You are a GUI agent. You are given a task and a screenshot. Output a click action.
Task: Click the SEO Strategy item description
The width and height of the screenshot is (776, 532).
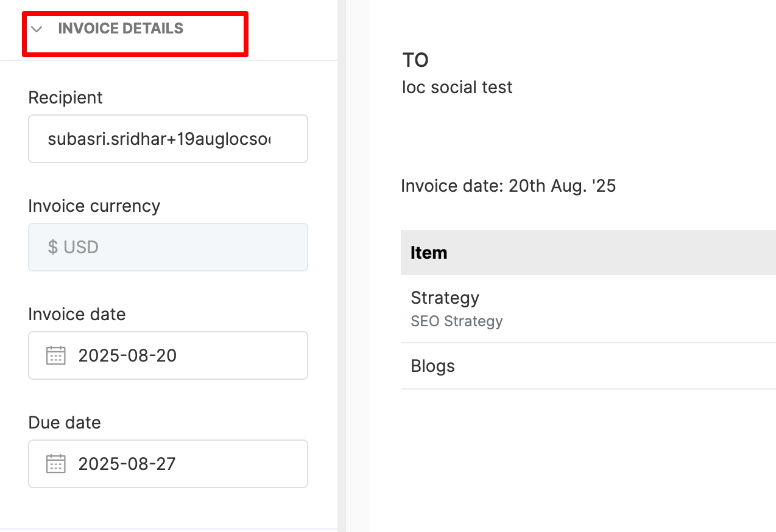[x=456, y=321]
